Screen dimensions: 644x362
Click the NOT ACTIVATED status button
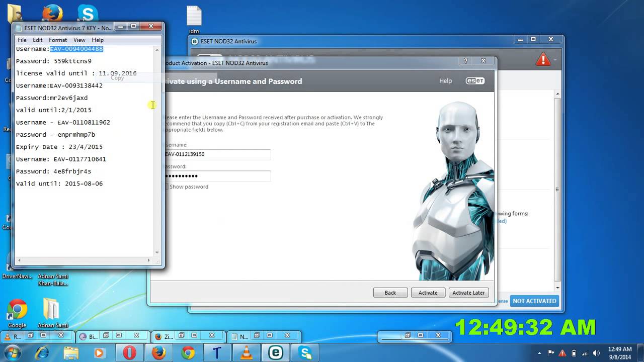tap(534, 301)
